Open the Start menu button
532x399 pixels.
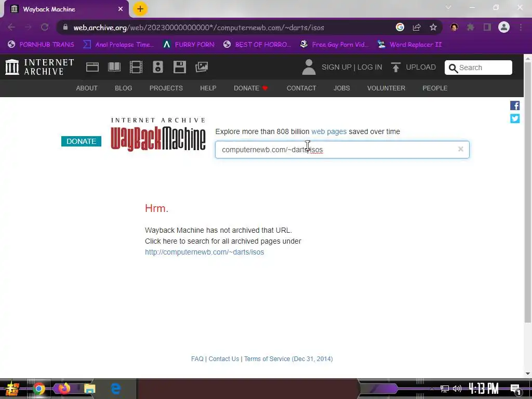[12, 389]
